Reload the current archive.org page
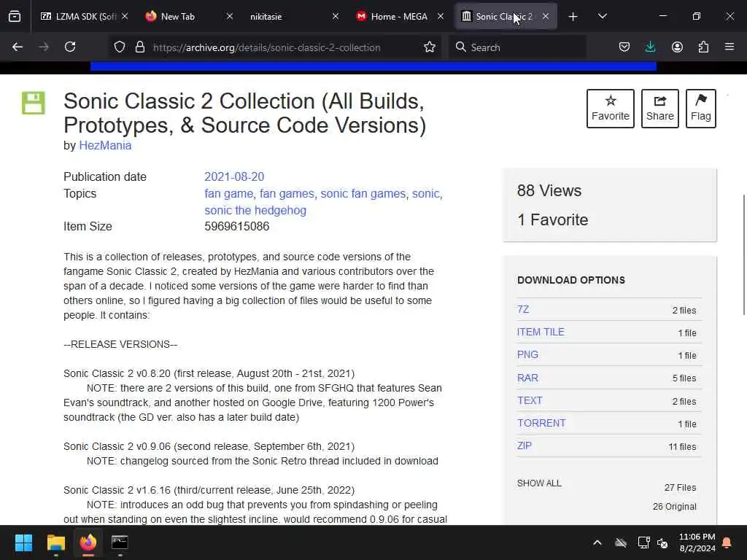 [x=70, y=47]
